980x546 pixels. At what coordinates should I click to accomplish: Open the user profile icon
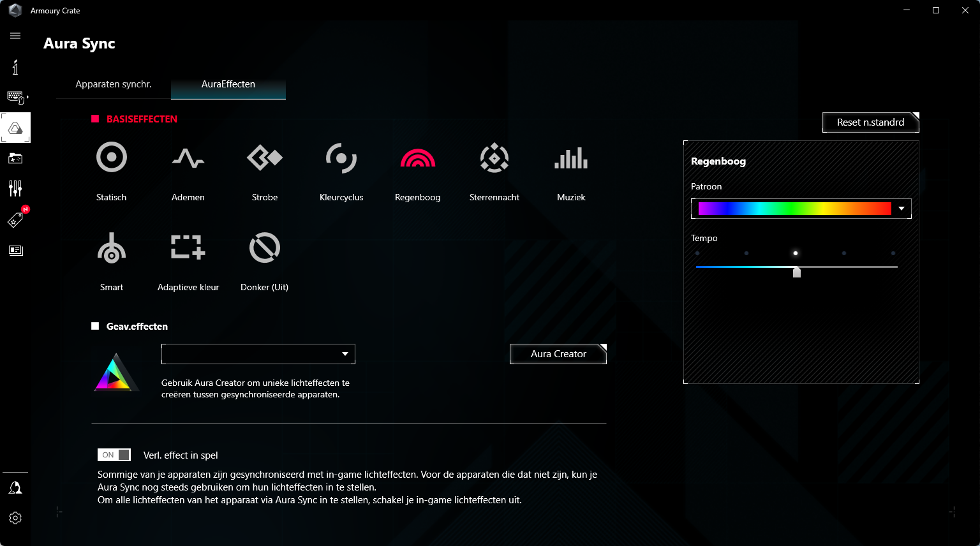[15, 488]
